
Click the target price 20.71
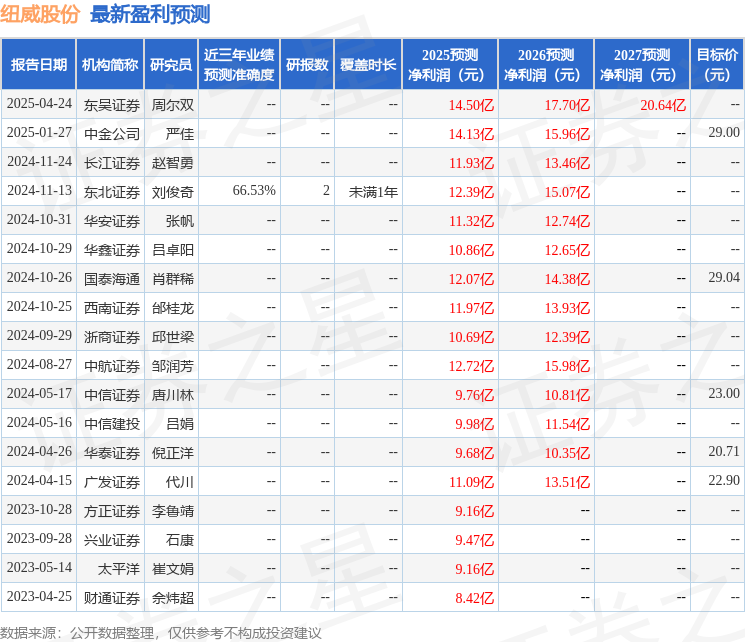coord(724,451)
